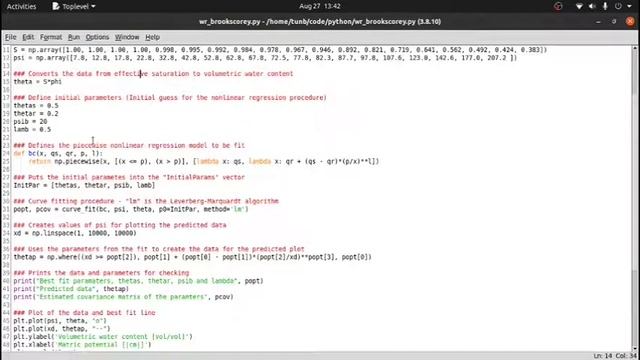Open the Window menu

pos(127,37)
